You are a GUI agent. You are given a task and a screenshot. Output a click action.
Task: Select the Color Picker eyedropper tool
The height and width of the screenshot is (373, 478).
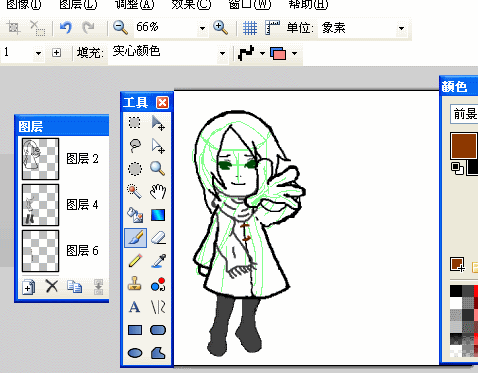click(x=158, y=261)
